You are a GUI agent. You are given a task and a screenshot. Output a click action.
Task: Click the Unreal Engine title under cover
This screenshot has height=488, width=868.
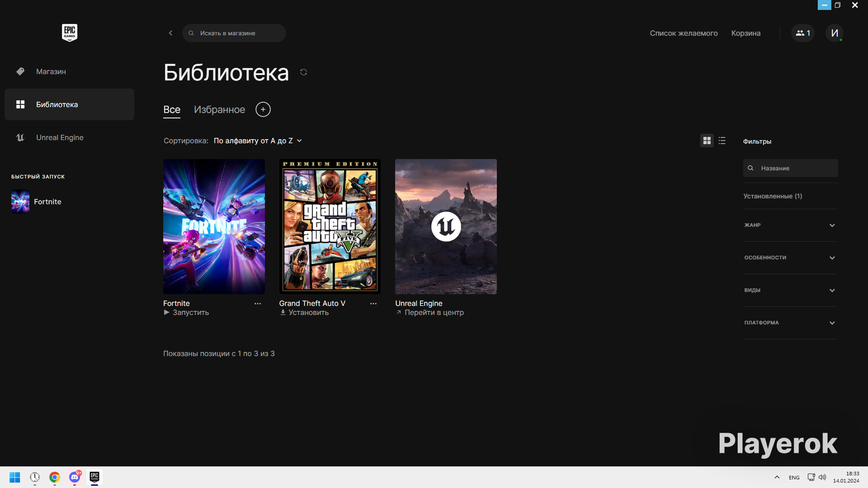(419, 304)
